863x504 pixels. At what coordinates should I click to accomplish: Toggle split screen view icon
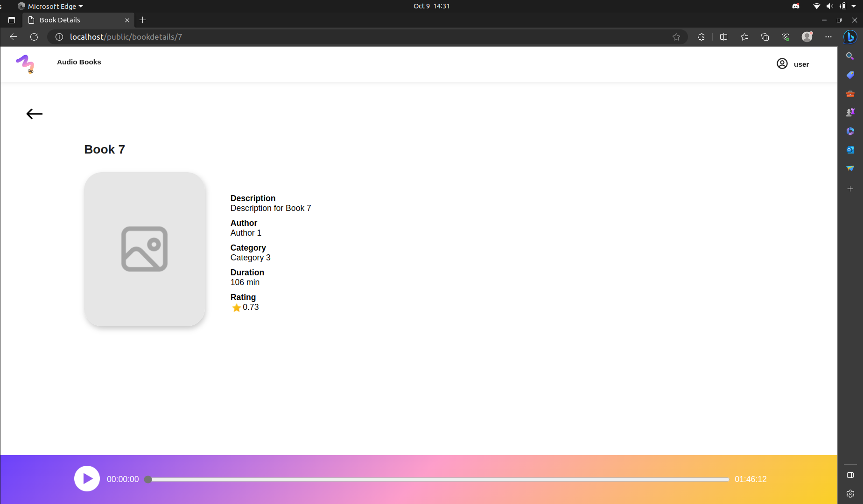[724, 37]
